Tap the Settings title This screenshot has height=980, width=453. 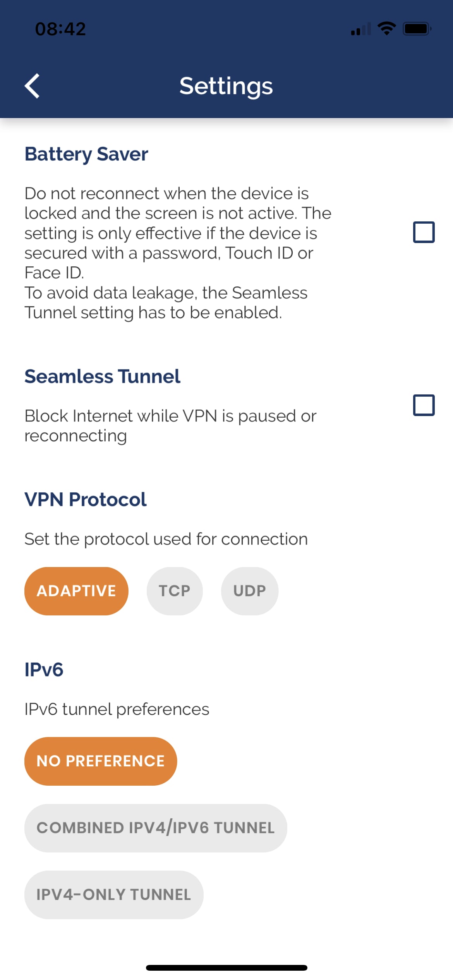[226, 86]
